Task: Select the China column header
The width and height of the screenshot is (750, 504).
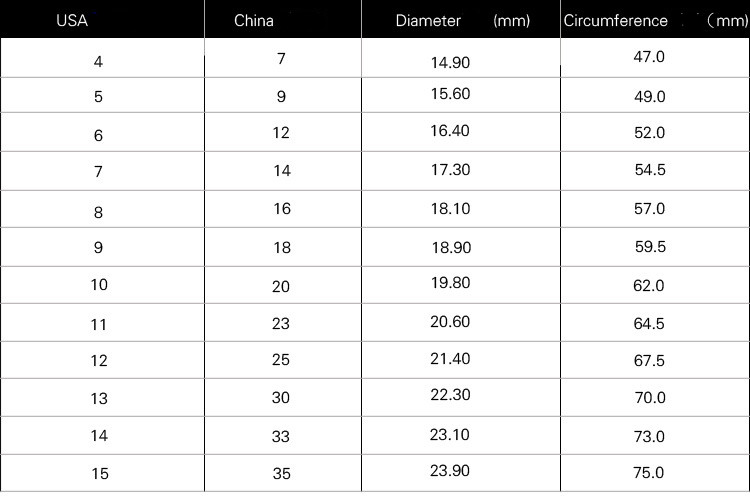Action: (253, 20)
